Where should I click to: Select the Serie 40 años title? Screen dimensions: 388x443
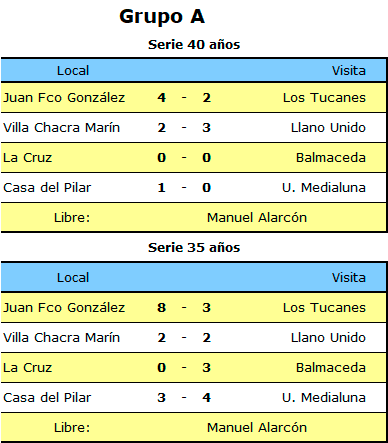click(194, 45)
